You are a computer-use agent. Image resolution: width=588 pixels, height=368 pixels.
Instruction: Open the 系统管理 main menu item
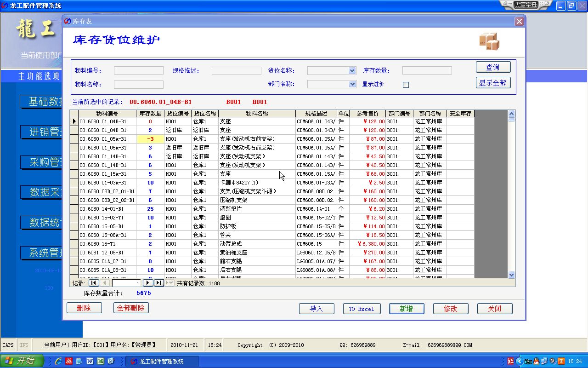pyautogui.click(x=41, y=253)
